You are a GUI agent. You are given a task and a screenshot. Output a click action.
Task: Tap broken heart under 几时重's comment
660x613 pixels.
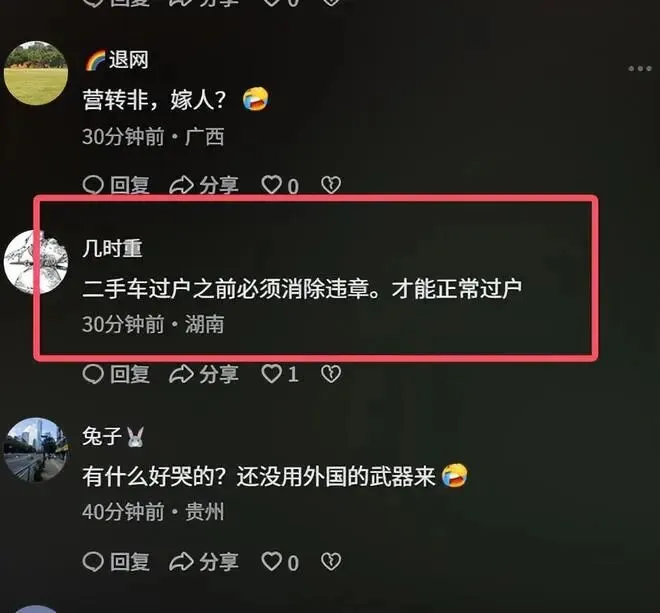[x=331, y=373]
